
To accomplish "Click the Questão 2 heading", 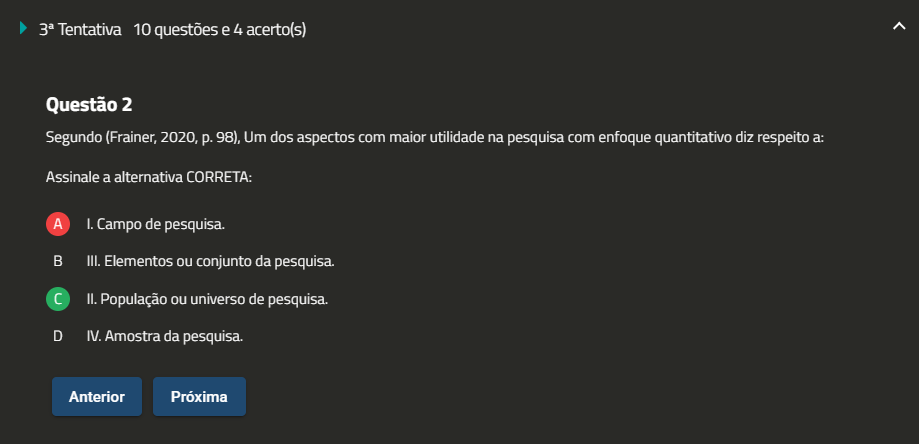I will 89,104.
